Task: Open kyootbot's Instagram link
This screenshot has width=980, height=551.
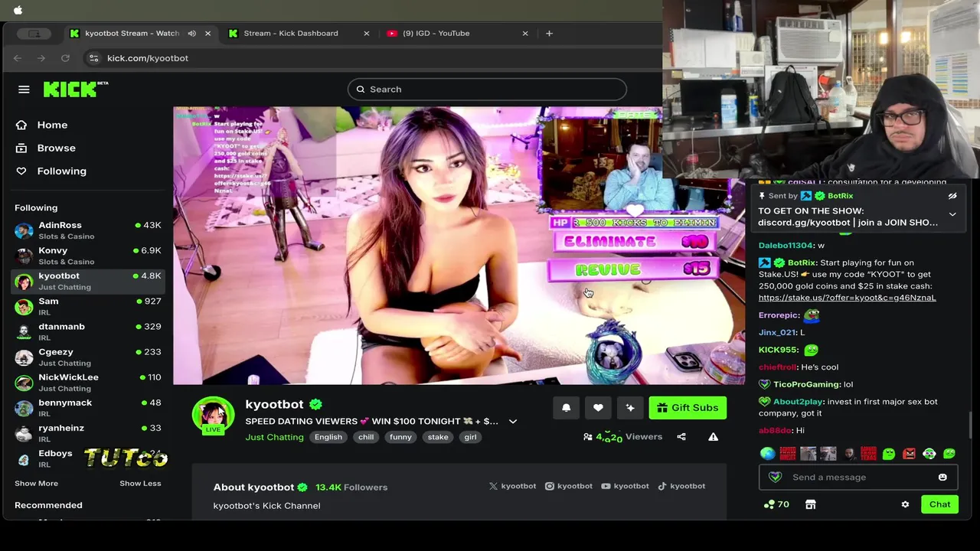Action: [569, 486]
